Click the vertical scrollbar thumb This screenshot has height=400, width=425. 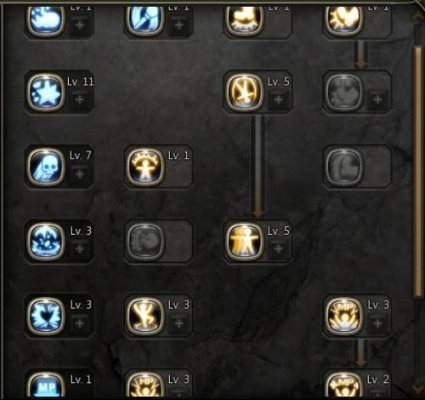pos(418,172)
